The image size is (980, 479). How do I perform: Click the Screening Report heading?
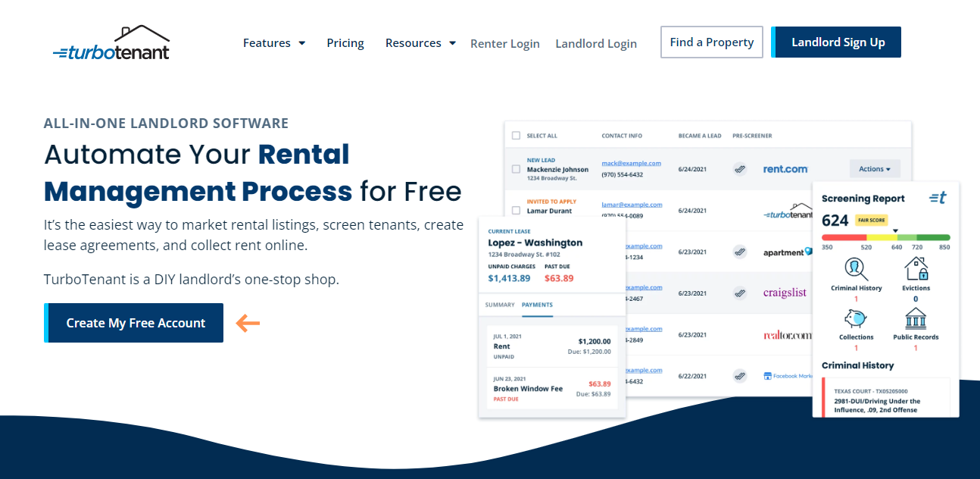click(x=863, y=199)
